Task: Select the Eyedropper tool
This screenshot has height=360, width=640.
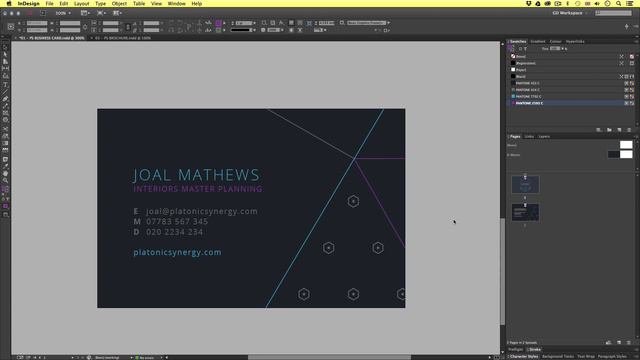Action: coord(5,166)
